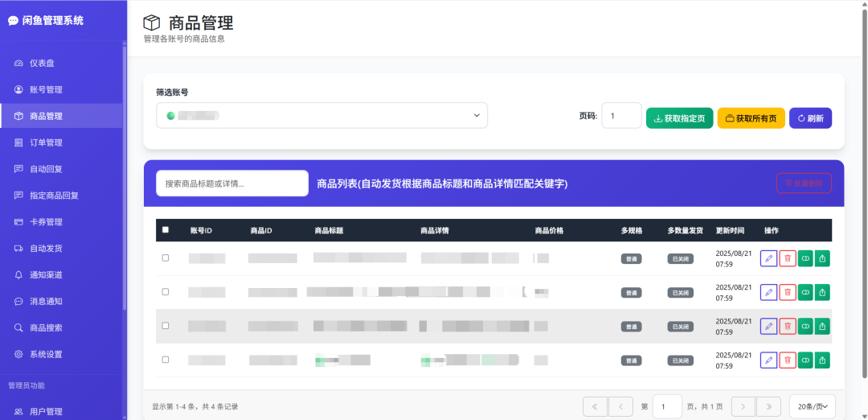Click the credit-card icon for 卡券管理
Viewport: 868px width, 420px height.
pyautogui.click(x=18, y=222)
